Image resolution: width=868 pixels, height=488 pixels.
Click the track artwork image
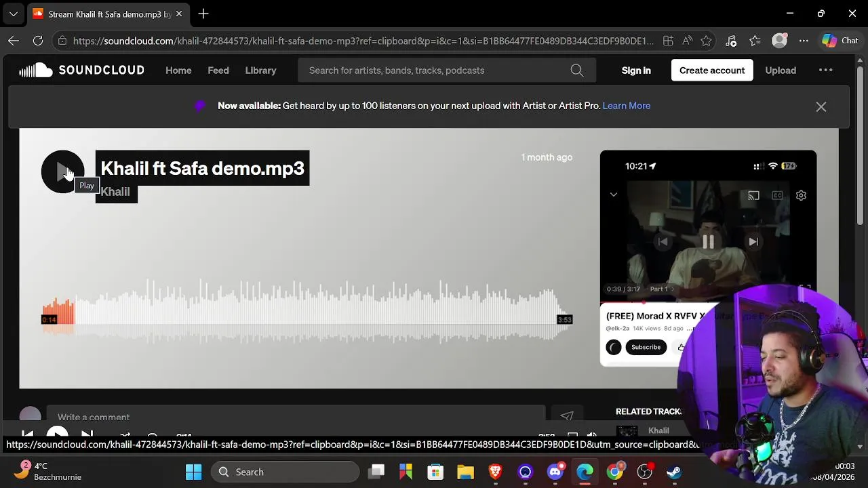click(708, 258)
